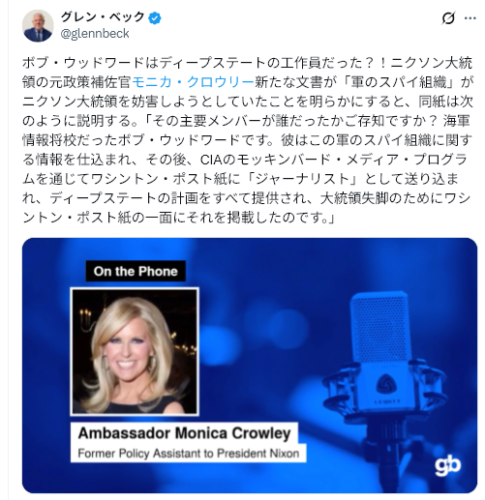Open the Grok slashed-circle icon
Viewport: 485px width, 500px height.
[448, 18]
